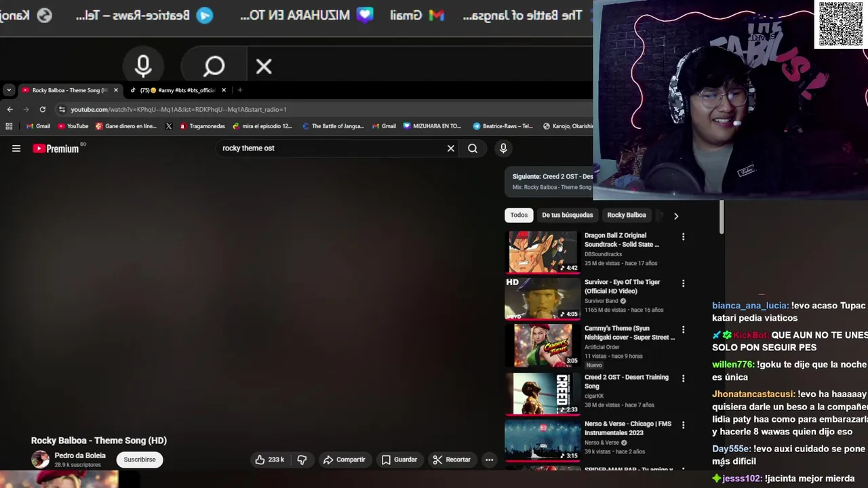This screenshot has width=868, height=488.
Task: Open Pedro da Boleia channel avatar
Action: (40, 460)
